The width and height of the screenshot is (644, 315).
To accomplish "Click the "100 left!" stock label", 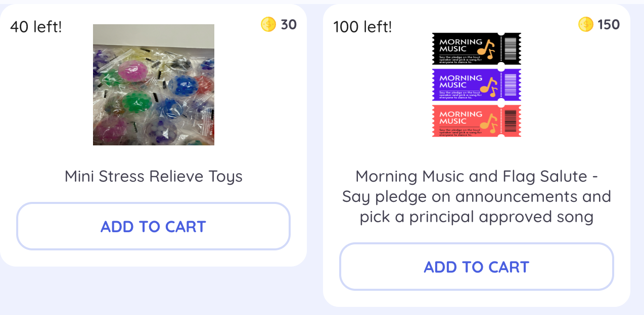I will tap(362, 26).
